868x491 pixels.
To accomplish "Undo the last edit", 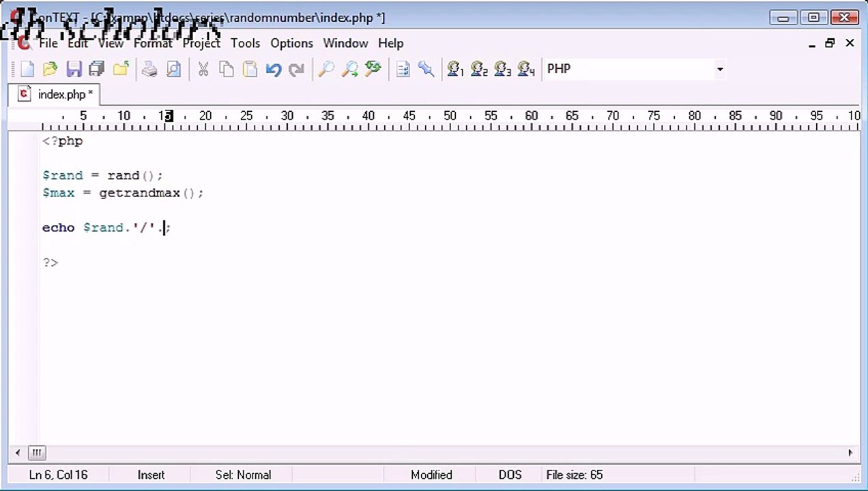I will pyautogui.click(x=274, y=69).
